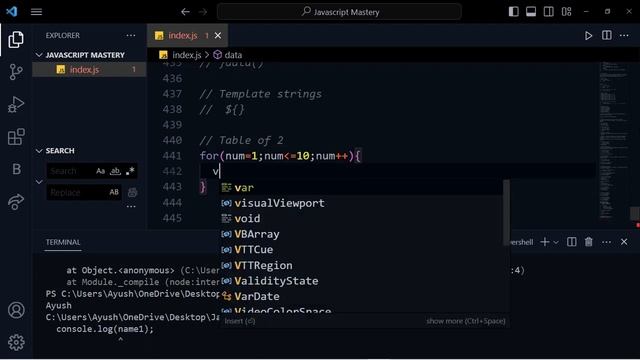Open the Source Control view
640x360 pixels.
16,72
